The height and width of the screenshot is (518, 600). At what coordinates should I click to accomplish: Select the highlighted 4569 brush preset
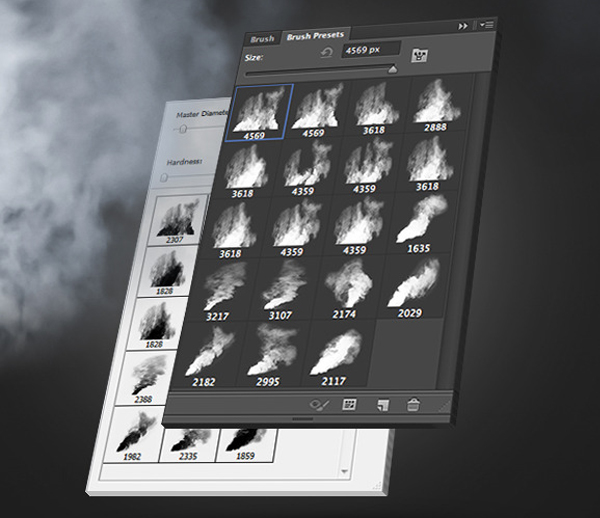tap(259, 112)
